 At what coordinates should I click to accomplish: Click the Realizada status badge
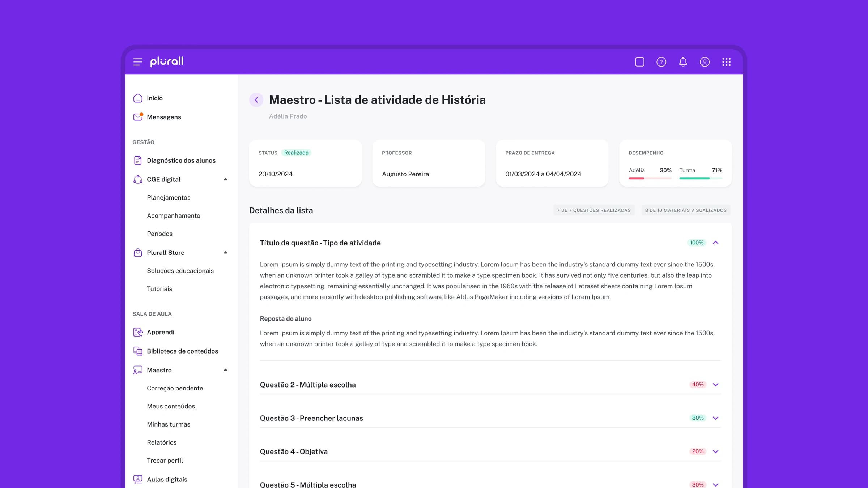(296, 153)
